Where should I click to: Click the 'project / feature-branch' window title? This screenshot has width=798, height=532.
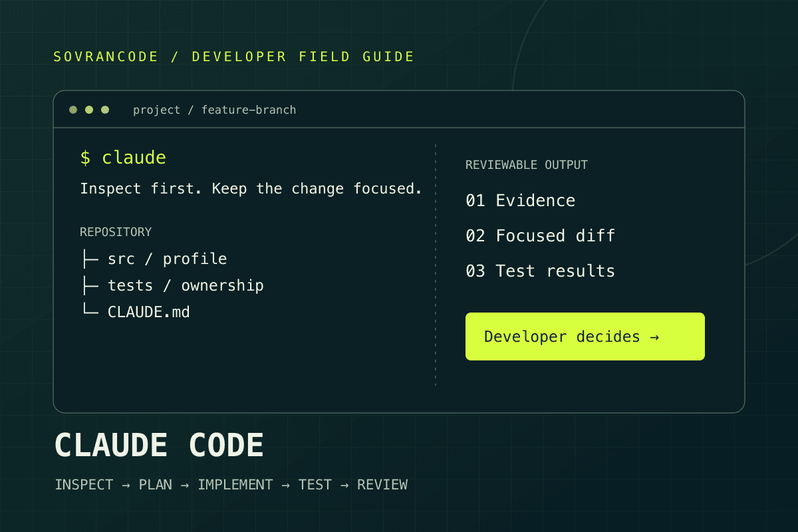[214, 110]
